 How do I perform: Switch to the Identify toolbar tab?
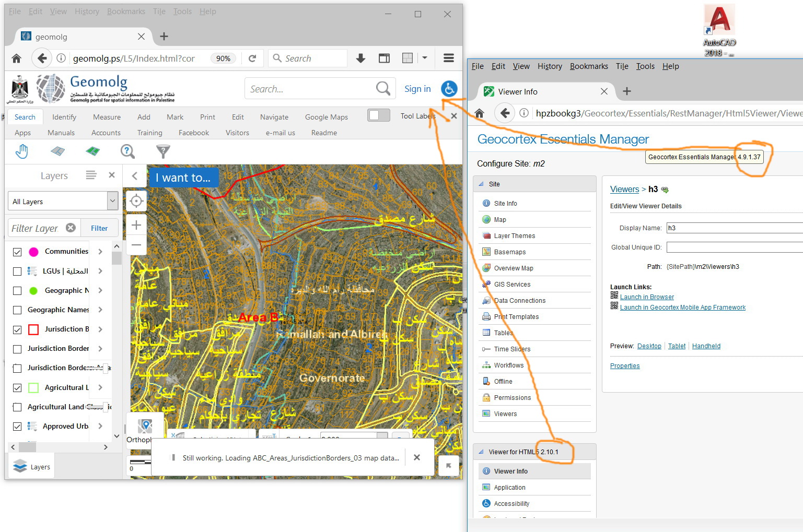pos(64,117)
